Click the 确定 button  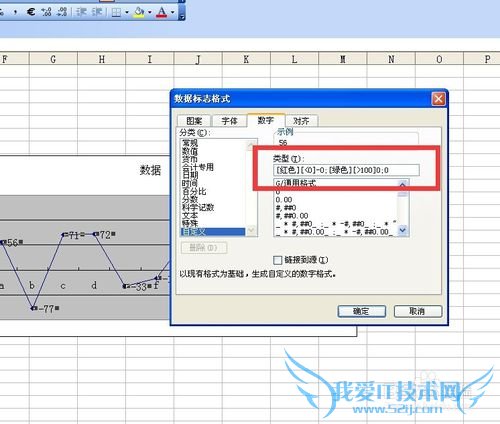[362, 311]
